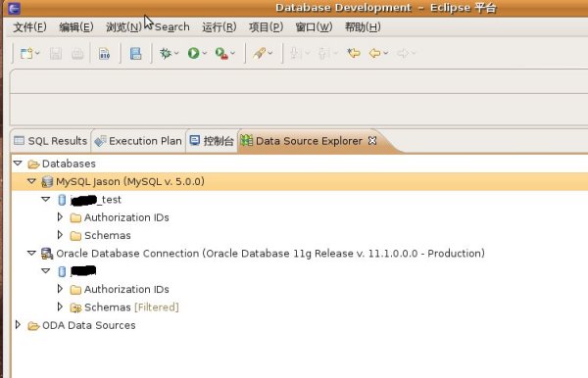Open the 窗口(W) menu

(314, 27)
